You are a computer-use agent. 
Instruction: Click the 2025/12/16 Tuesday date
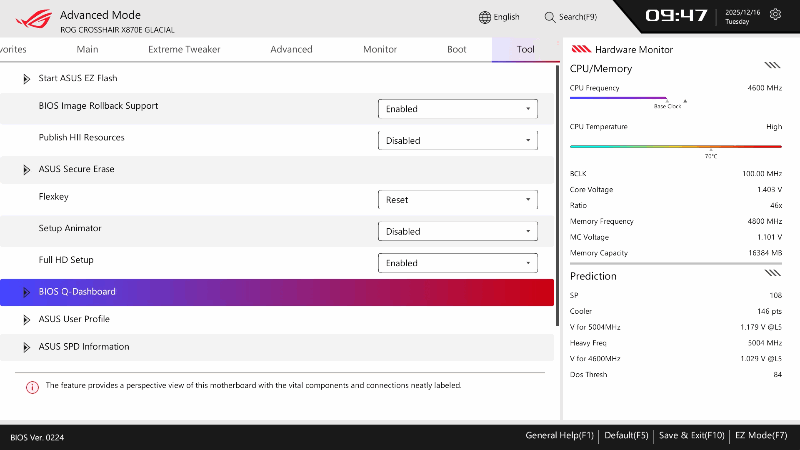742,17
